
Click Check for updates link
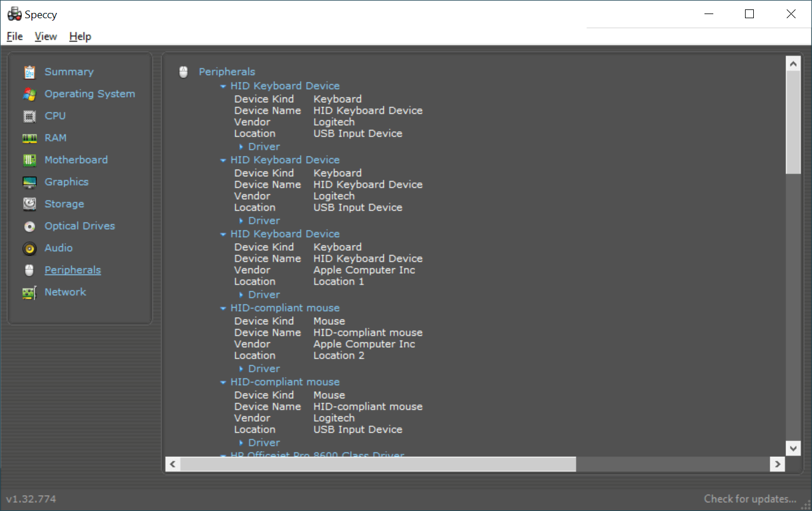(750, 499)
